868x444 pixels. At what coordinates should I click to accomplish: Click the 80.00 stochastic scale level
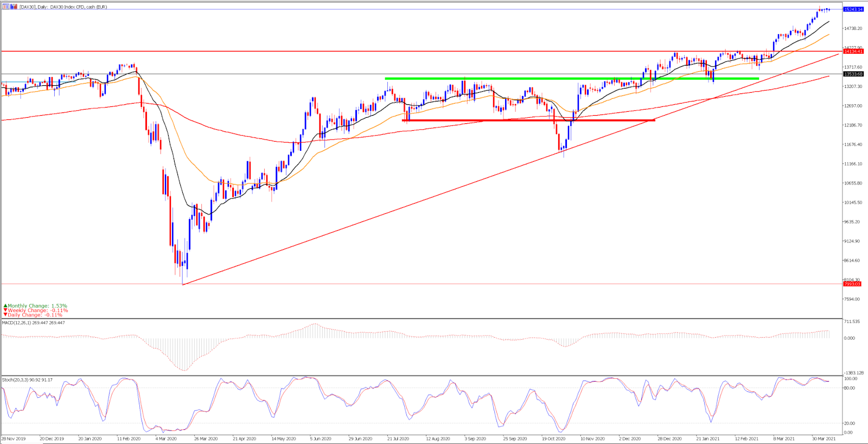[850, 388]
